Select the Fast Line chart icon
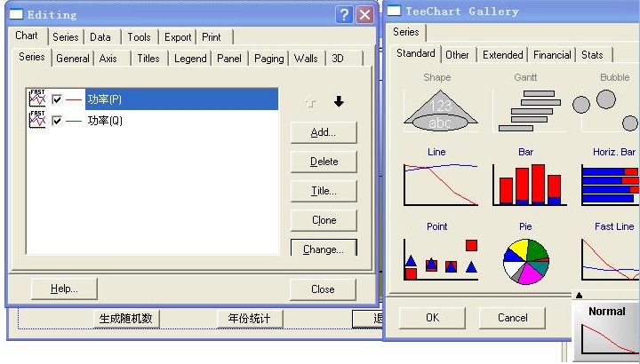This screenshot has width=640, height=364. pyautogui.click(x=610, y=259)
